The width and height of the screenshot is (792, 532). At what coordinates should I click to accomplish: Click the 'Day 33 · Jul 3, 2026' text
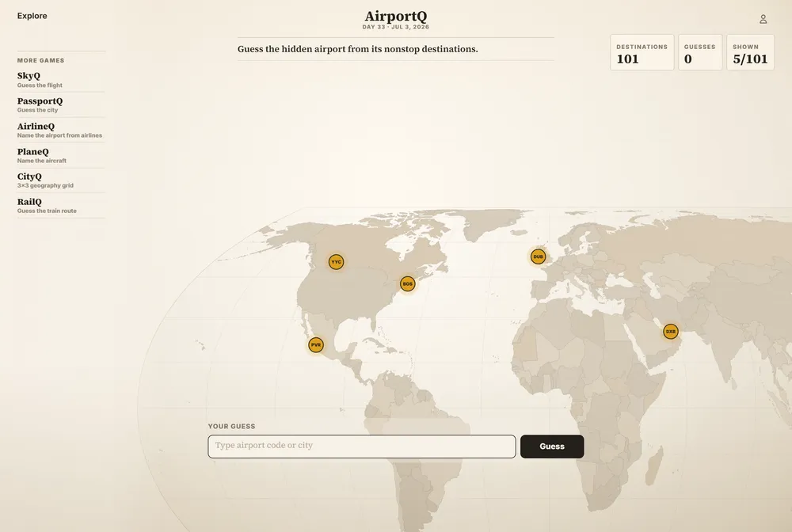pyautogui.click(x=395, y=27)
